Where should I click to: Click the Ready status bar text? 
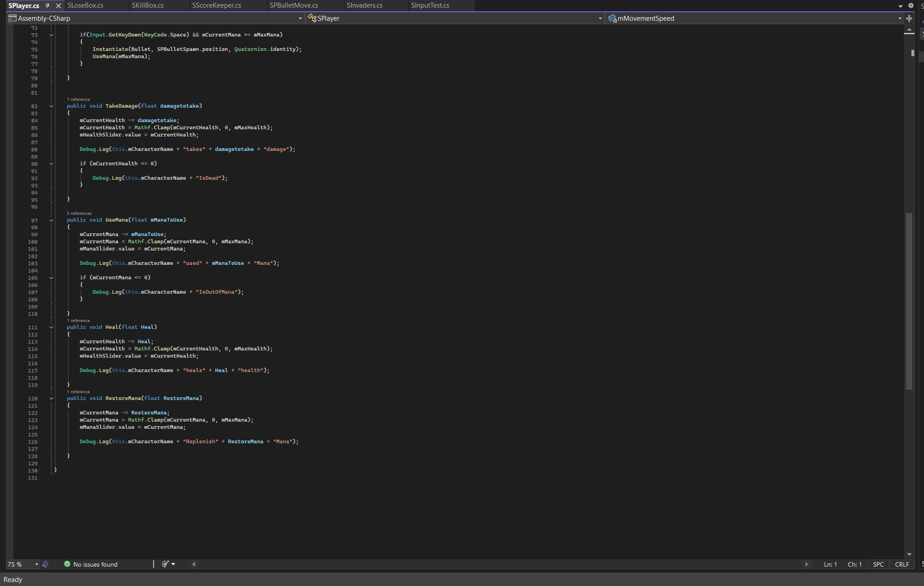(13, 580)
